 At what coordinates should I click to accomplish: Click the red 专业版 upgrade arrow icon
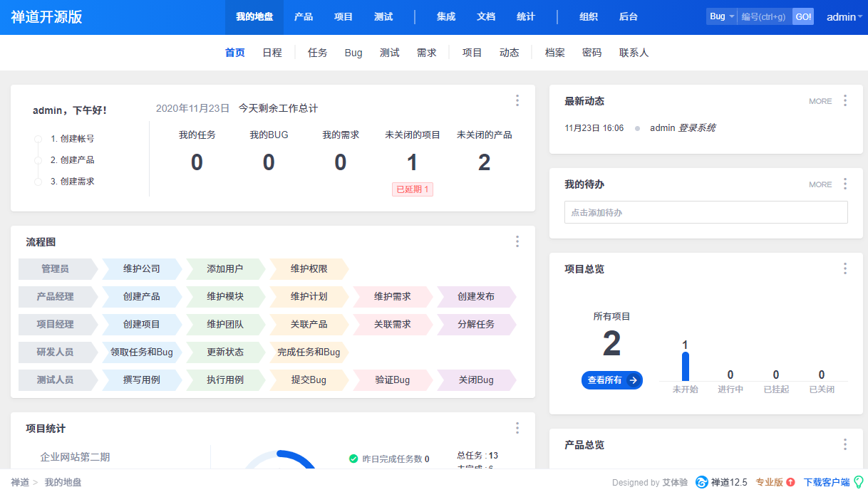tap(790, 482)
